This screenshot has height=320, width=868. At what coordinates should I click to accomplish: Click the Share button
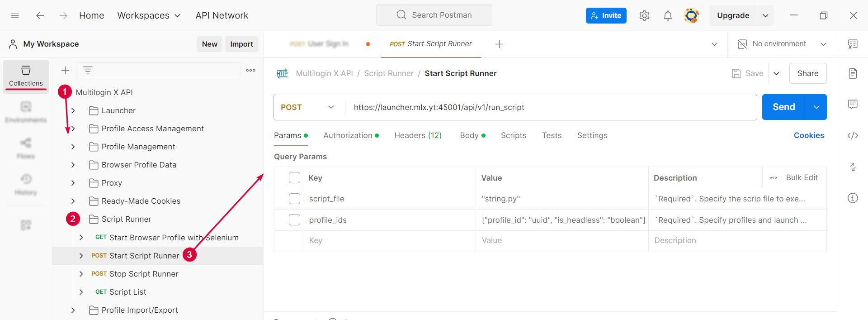[x=808, y=73]
